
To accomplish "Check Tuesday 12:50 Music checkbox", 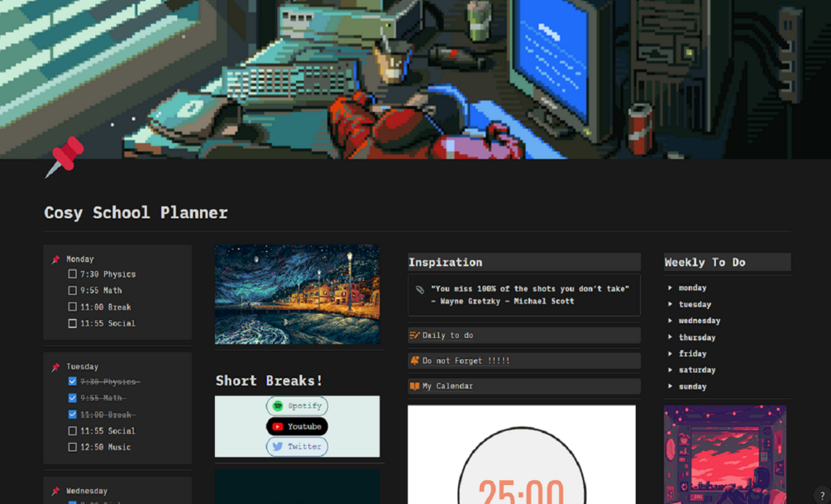I will pos(73,447).
